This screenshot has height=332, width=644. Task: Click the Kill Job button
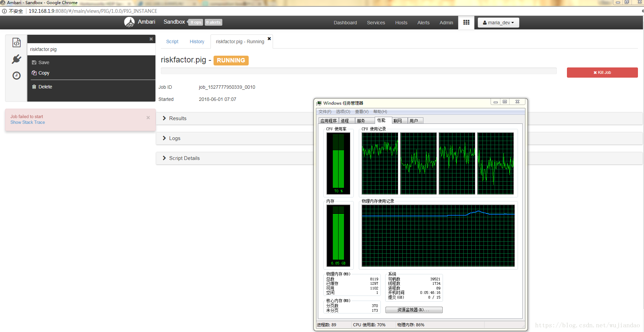click(602, 73)
